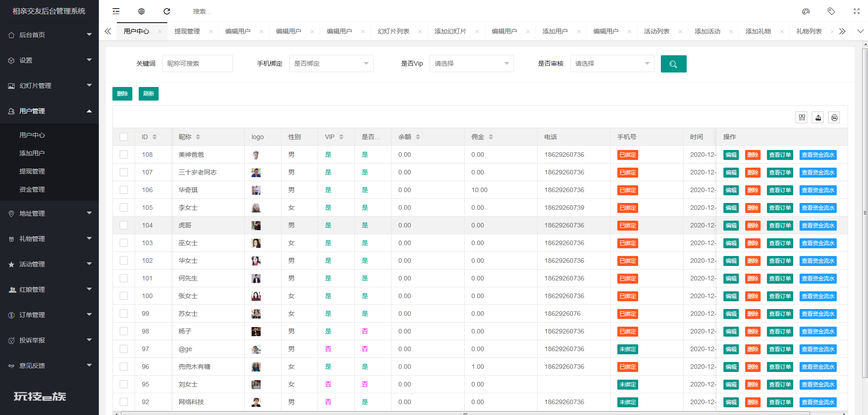Screen dimensions: 868x415
Task: Click 编辑 for user 美神爸爸
Action: (x=731, y=155)
